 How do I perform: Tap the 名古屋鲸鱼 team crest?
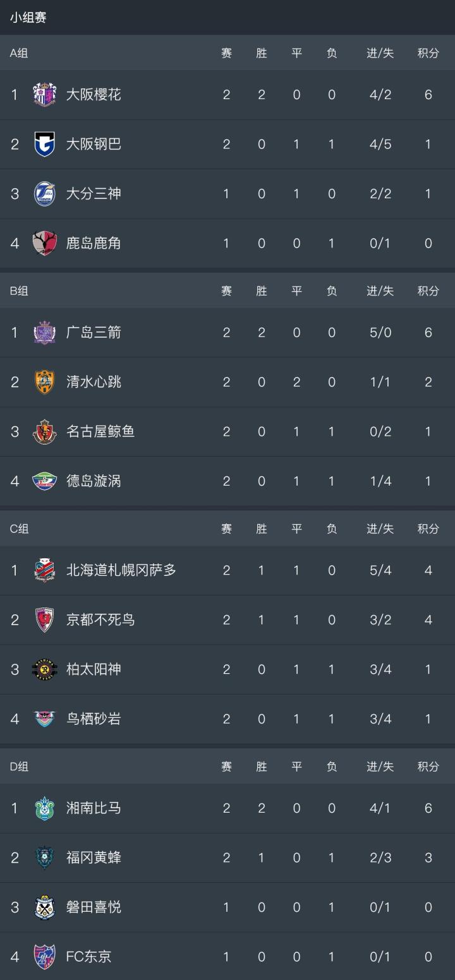[45, 432]
